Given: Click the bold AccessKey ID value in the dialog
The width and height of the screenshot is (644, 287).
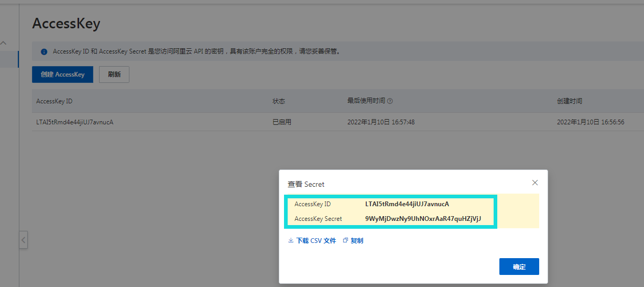Looking at the screenshot, I should pyautogui.click(x=407, y=204).
